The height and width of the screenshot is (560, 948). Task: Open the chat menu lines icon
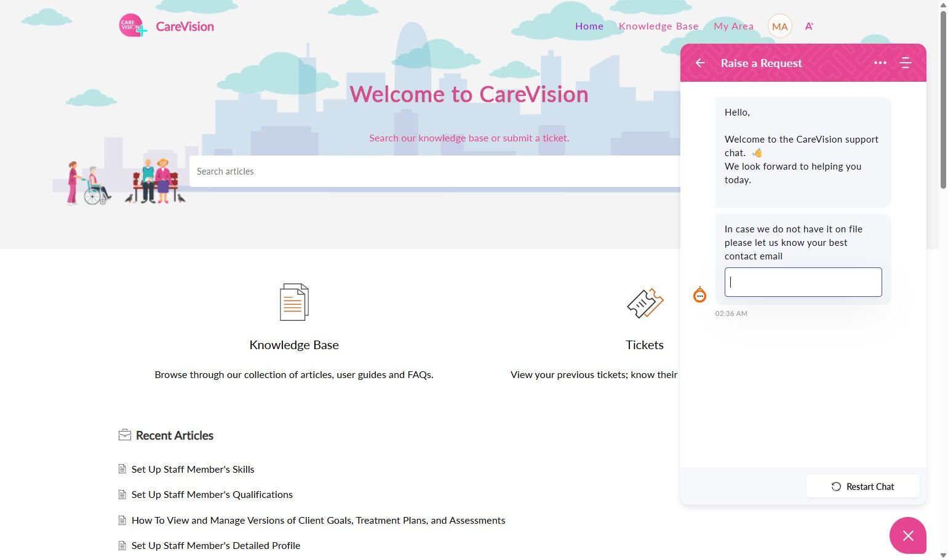point(906,63)
